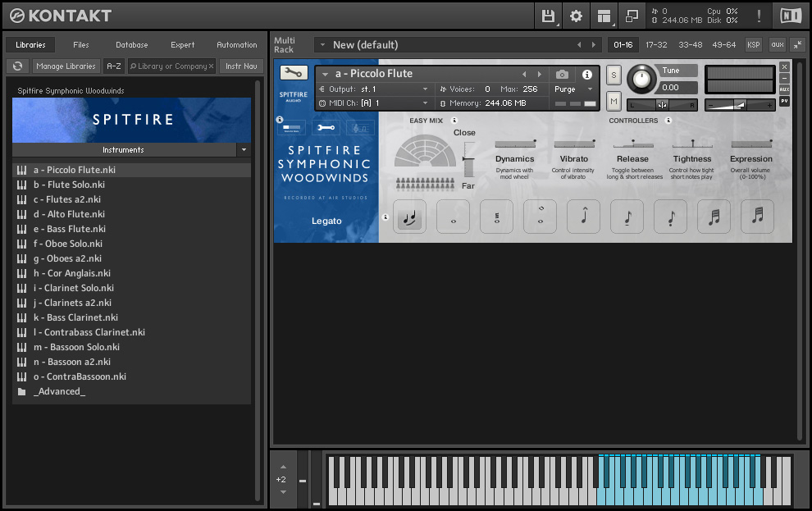The width and height of the screenshot is (812, 511).
Task: Show rack page 17-32
Action: tap(656, 45)
